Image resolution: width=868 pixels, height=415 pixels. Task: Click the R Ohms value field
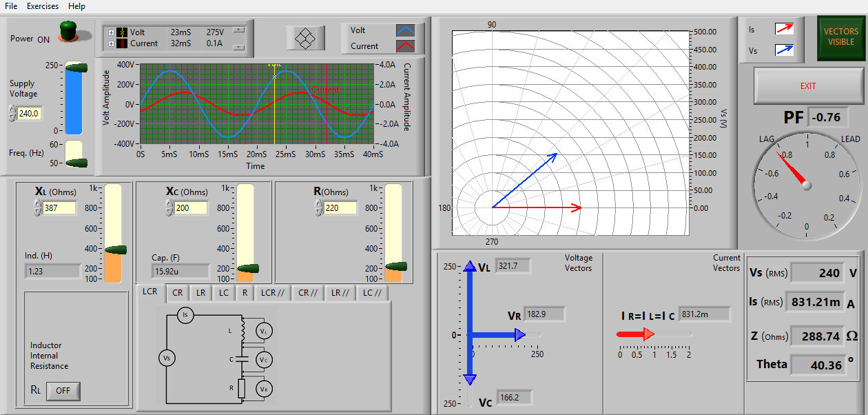(x=340, y=207)
